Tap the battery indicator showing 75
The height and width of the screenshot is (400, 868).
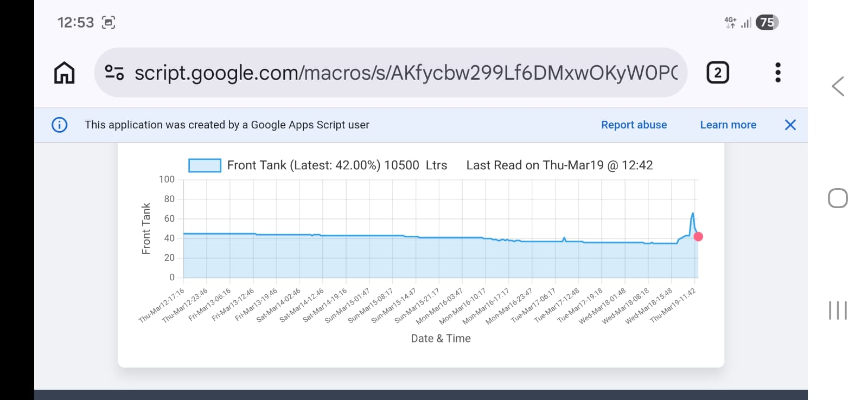point(767,22)
